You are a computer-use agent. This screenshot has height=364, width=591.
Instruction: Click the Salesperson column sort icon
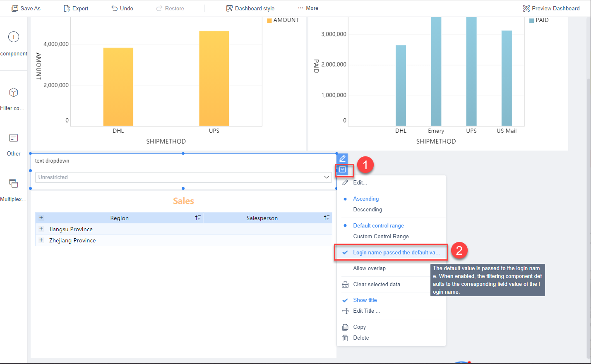click(x=327, y=218)
